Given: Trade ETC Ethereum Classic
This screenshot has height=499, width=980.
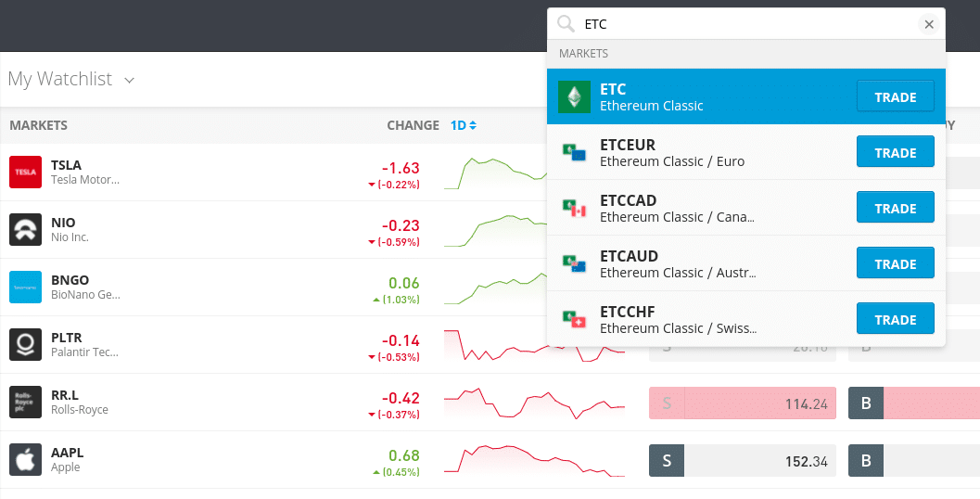Looking at the screenshot, I should [x=895, y=96].
